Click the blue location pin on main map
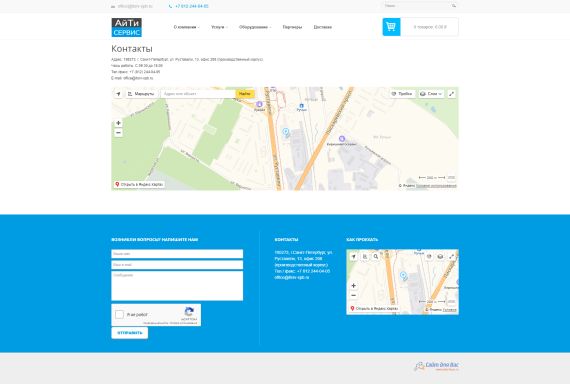 coord(286,132)
